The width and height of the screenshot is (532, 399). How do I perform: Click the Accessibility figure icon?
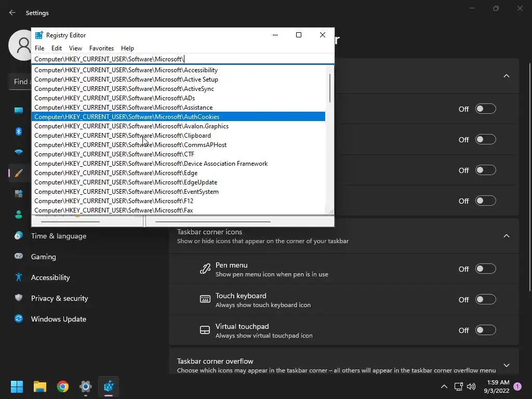click(19, 277)
